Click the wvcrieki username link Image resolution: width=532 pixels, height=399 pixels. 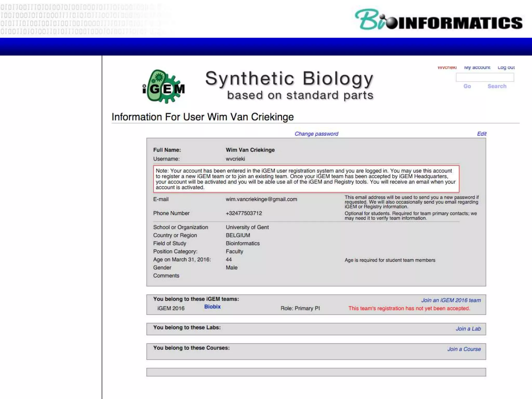point(447,68)
